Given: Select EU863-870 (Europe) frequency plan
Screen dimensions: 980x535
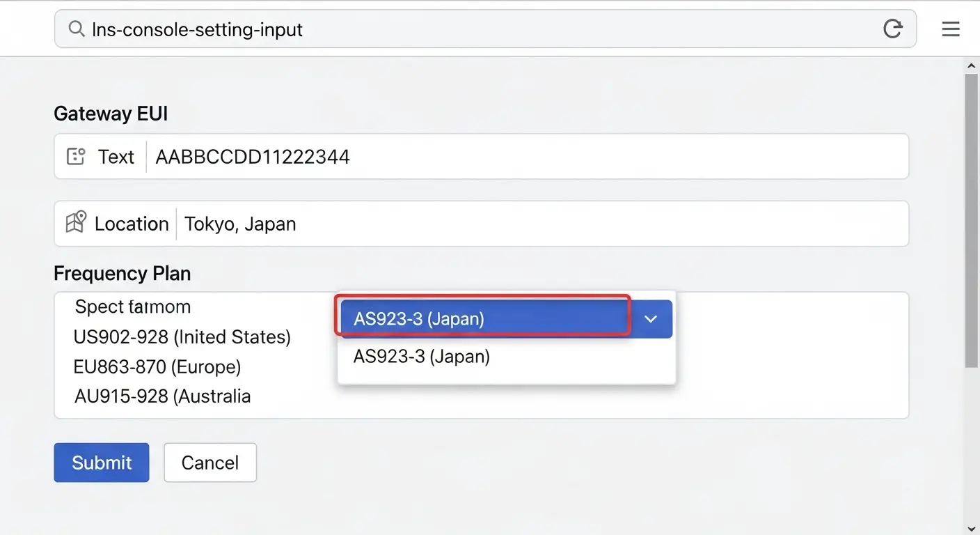Looking at the screenshot, I should 157,367.
